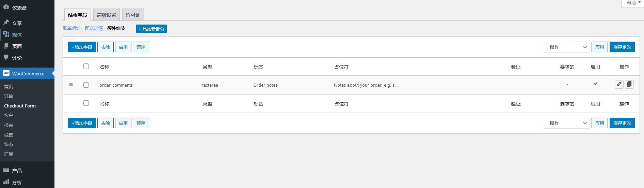
Task: Click the 占位符 column header at top
Action: click(341, 67)
